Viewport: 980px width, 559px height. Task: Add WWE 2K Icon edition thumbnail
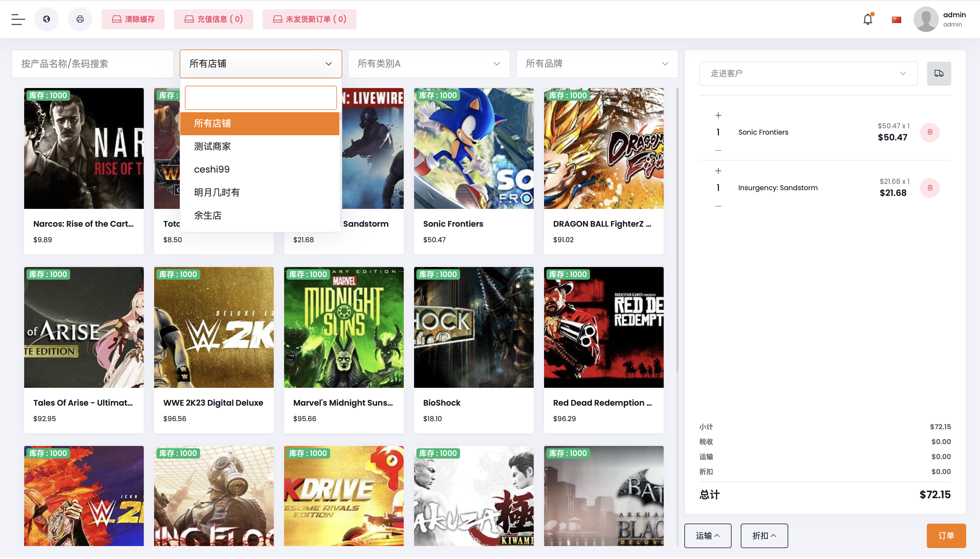point(84,496)
